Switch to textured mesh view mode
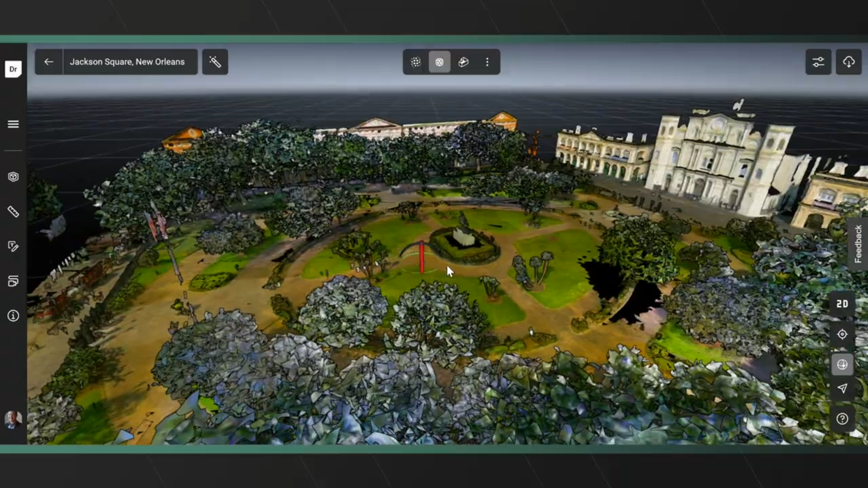 coord(439,62)
